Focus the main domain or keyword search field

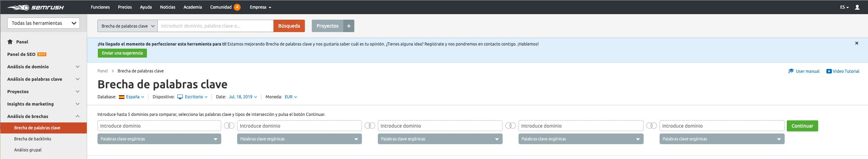pyautogui.click(x=215, y=26)
